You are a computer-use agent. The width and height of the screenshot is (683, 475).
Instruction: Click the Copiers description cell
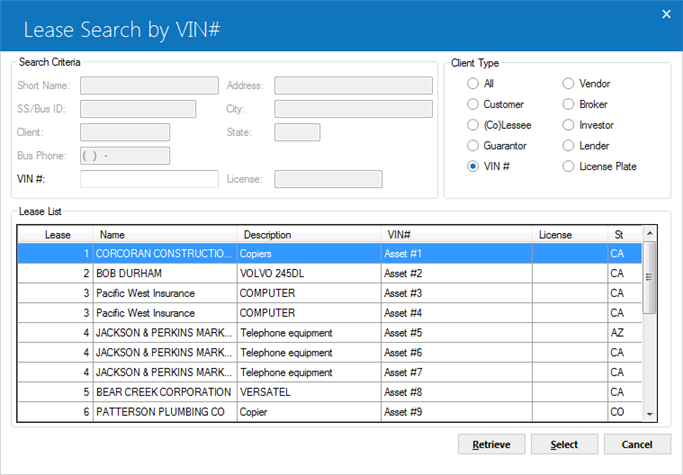click(309, 254)
